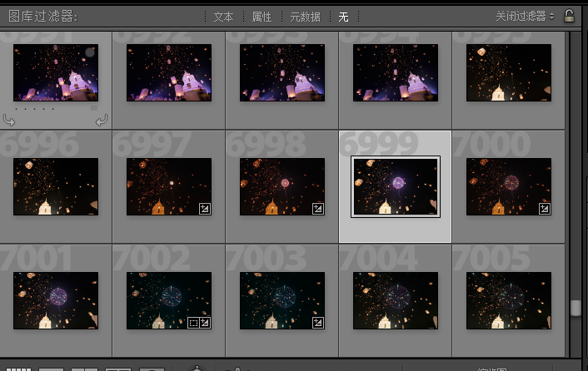
Task: Toggle quick collection circle on first photo
Action: tap(90, 52)
